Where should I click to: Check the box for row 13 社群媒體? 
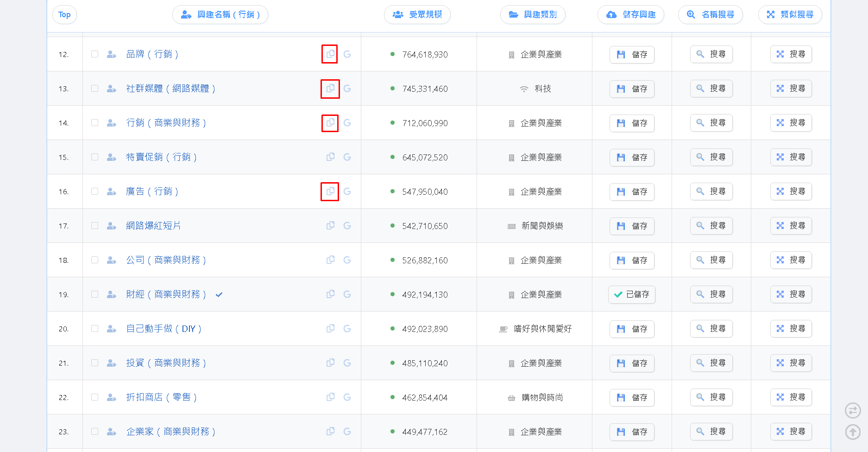94,89
